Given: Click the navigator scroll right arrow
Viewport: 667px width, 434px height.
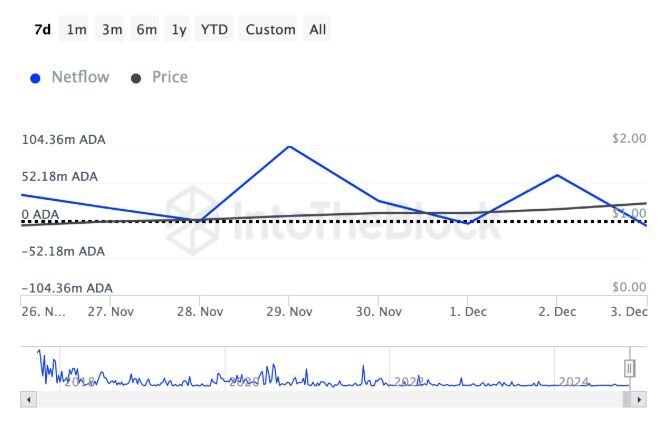Looking at the screenshot, I should pyautogui.click(x=639, y=399).
